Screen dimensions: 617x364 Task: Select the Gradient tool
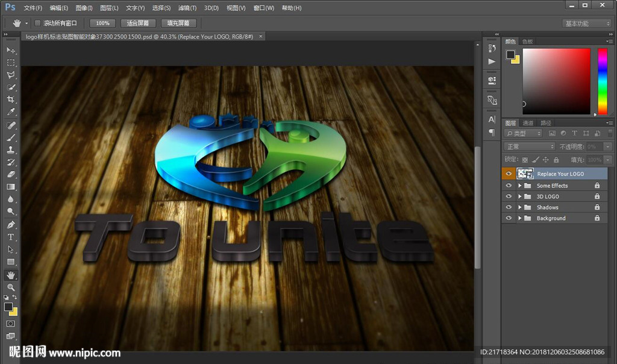[x=11, y=187]
